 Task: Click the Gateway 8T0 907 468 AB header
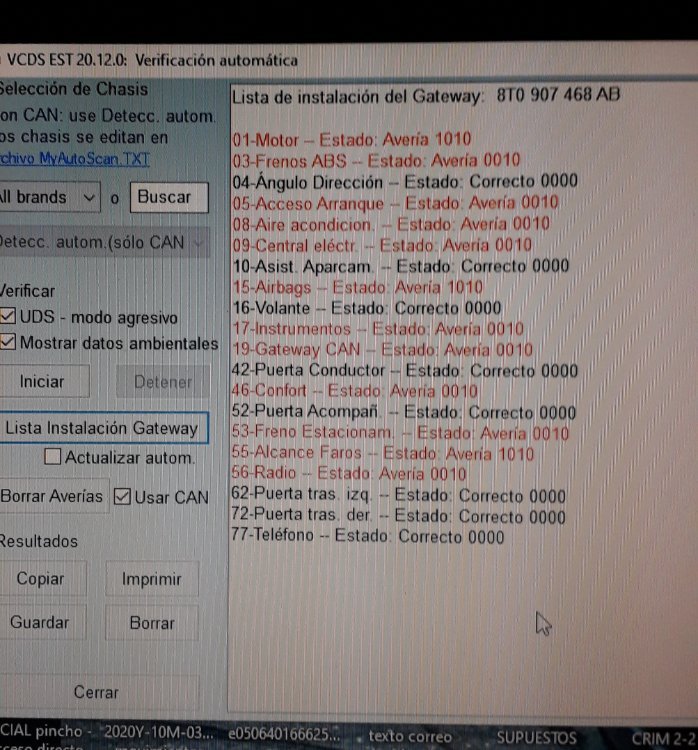click(x=426, y=96)
